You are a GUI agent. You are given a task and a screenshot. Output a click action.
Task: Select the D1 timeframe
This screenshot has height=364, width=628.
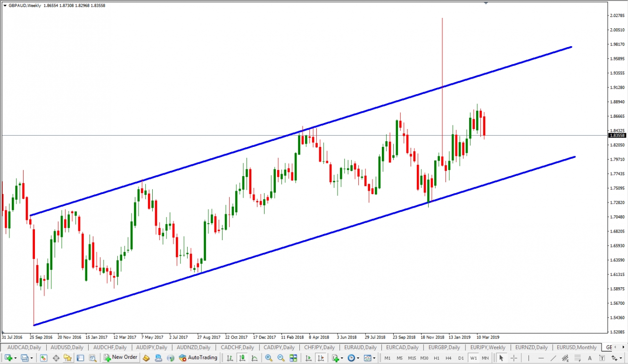pos(461,358)
